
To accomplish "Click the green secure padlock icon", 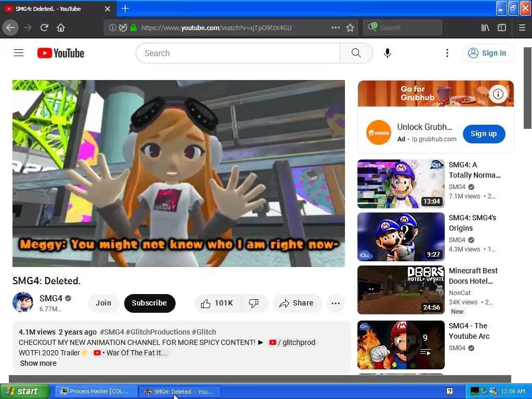I will pos(134,28).
